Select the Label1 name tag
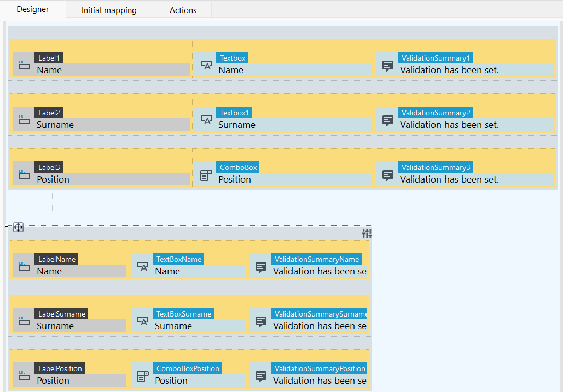 (49, 58)
